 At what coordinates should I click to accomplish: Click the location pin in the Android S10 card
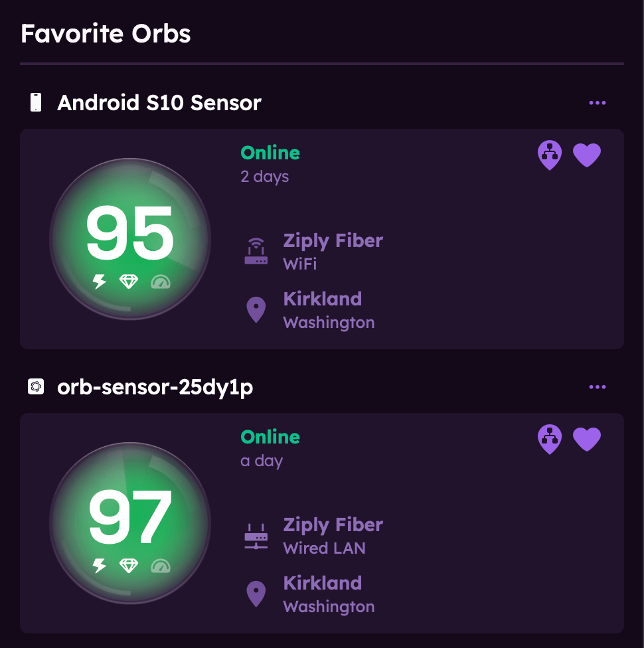256,310
